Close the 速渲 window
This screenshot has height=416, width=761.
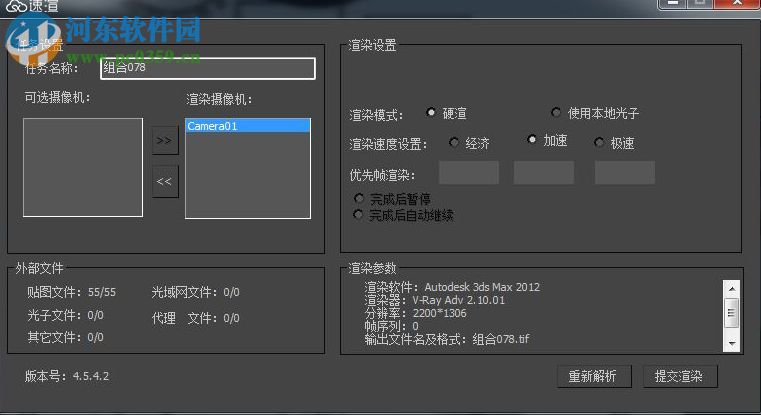[x=737, y=3]
